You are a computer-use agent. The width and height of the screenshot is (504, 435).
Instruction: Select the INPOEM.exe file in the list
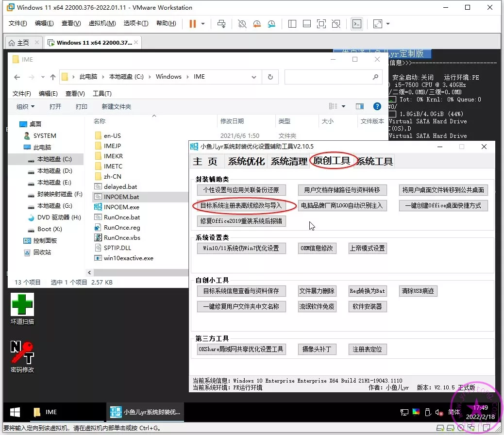[121, 207]
